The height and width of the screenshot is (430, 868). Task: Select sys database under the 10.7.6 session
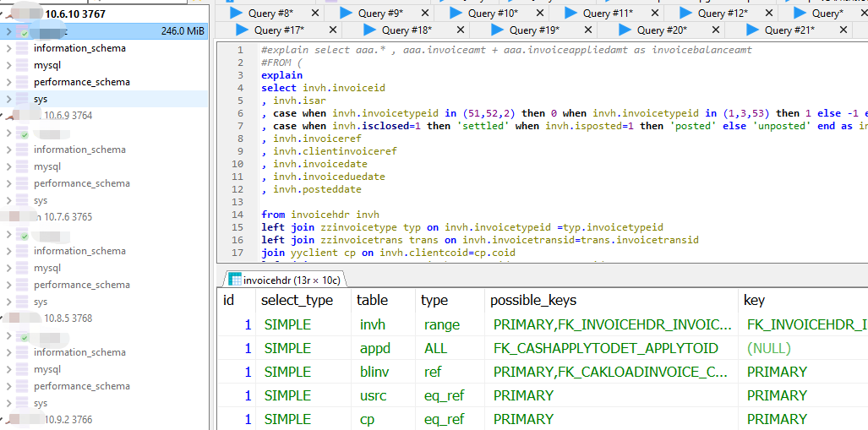coord(41,302)
